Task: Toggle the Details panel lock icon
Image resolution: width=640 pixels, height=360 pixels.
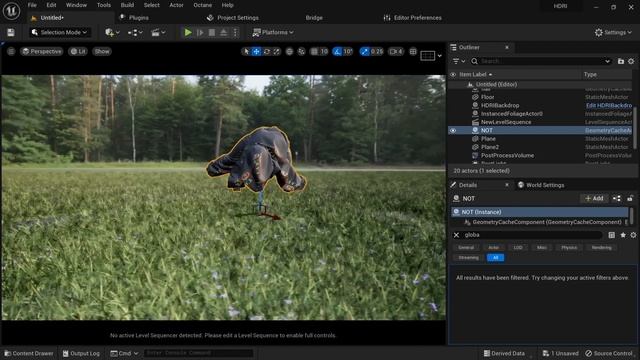Action: [x=630, y=198]
